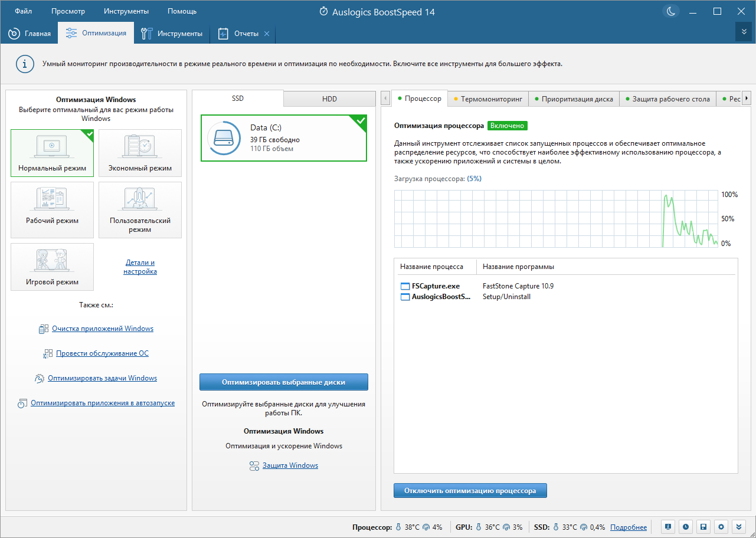The image size is (756, 538).
Task: Click the status bar exclamation-mark icon button
Action: point(668,527)
